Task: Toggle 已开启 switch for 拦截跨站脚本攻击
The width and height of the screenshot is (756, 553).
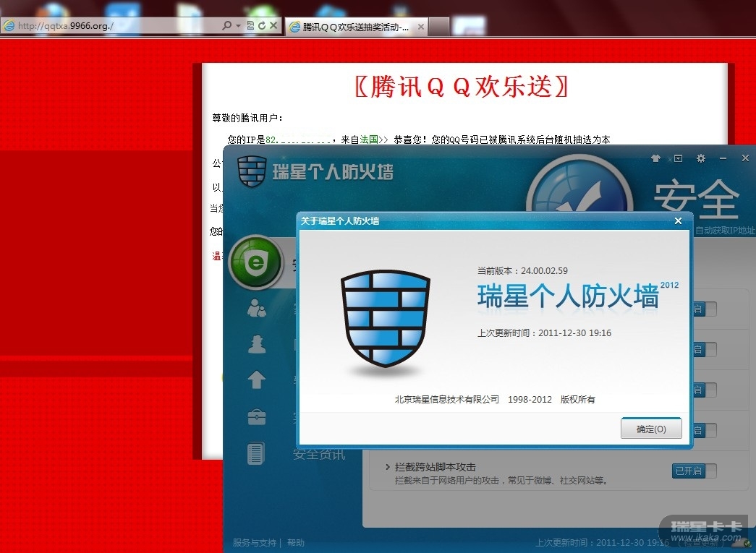Action: [x=693, y=471]
